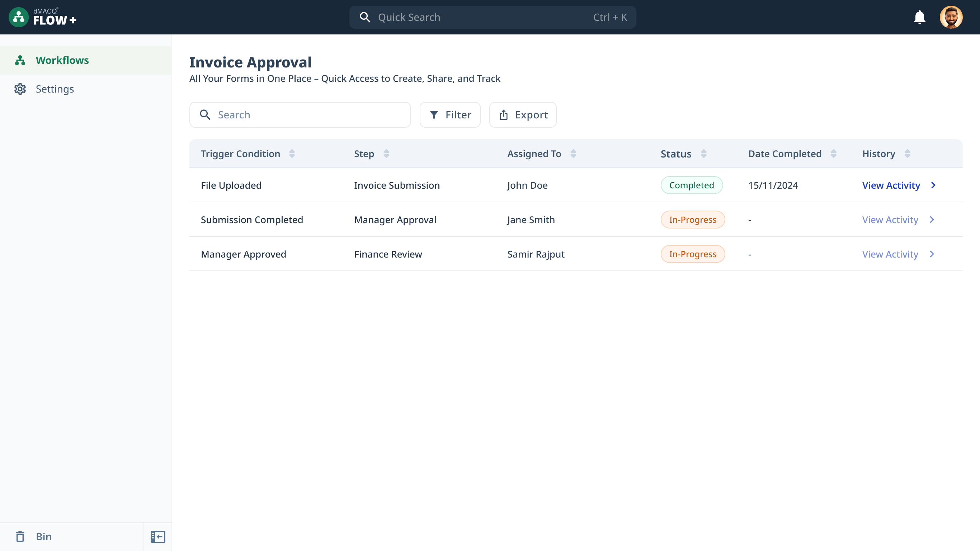Click the notification bell icon
This screenshot has height=551, width=980.
click(919, 17)
